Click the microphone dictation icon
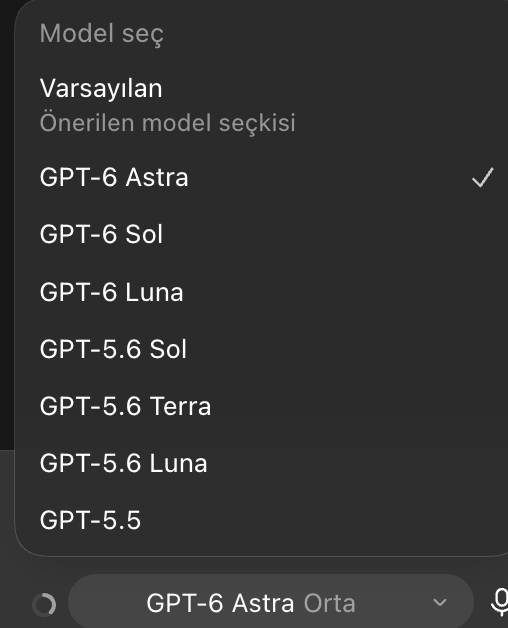This screenshot has width=508, height=628. click(499, 602)
